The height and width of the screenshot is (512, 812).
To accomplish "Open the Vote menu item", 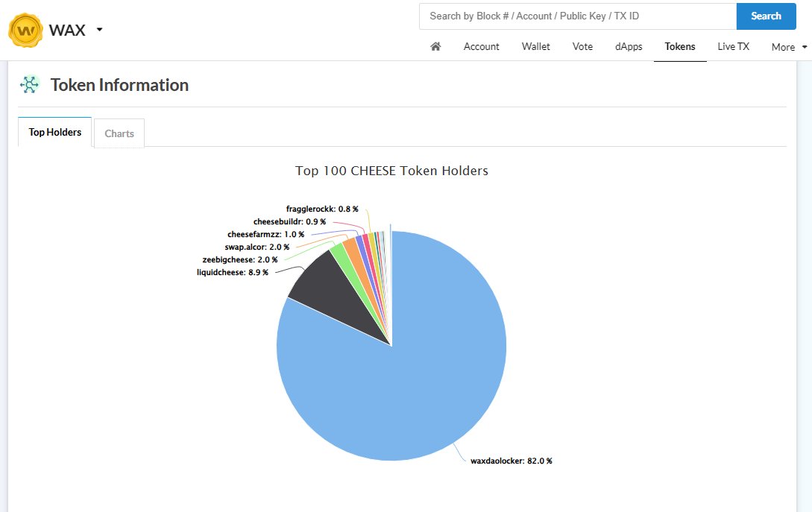I will click(582, 47).
